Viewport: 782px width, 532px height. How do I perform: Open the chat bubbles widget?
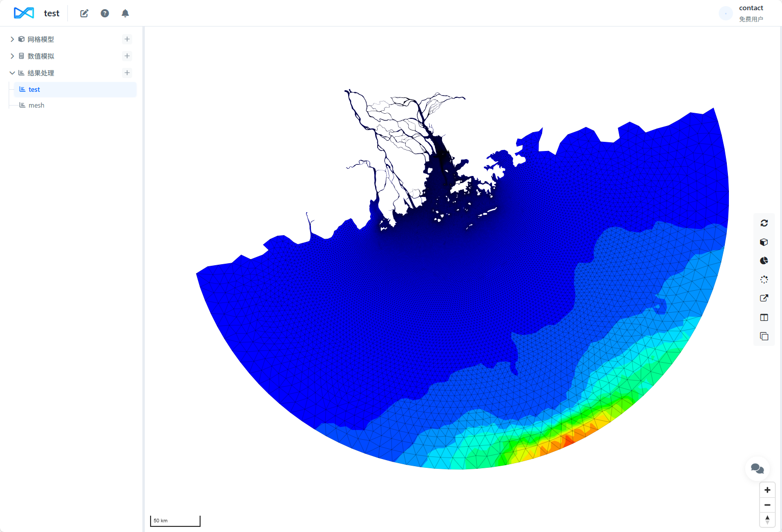(757, 468)
